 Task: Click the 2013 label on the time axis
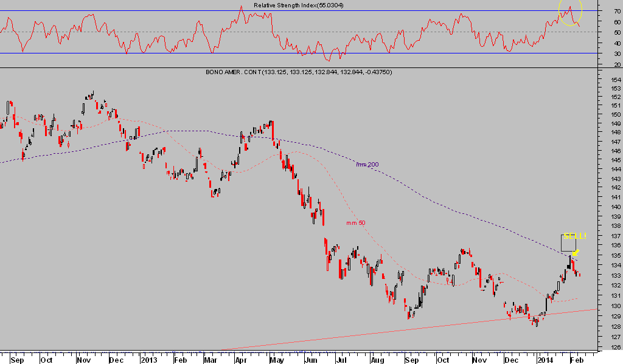click(150, 360)
